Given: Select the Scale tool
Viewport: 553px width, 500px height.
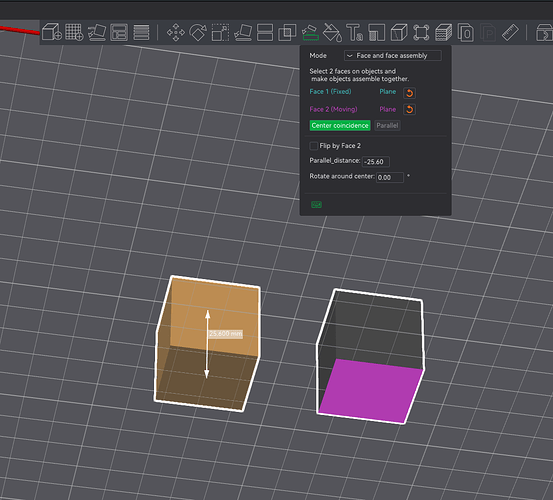Looking at the screenshot, I should (x=220, y=32).
